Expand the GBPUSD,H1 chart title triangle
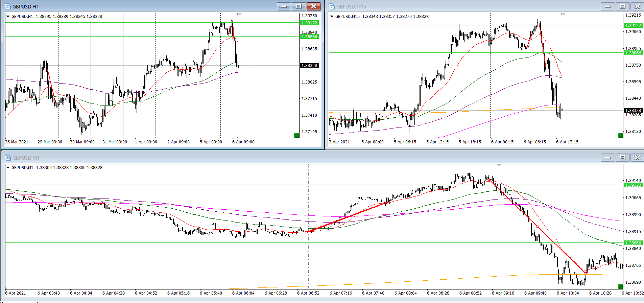Screen dimensions: 644x303 [8, 16]
